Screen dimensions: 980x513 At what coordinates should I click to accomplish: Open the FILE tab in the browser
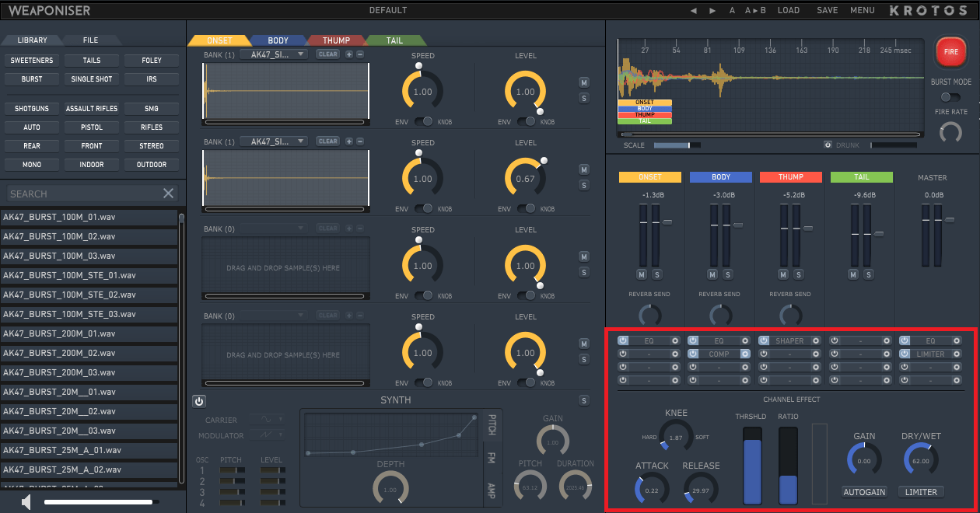click(90, 40)
